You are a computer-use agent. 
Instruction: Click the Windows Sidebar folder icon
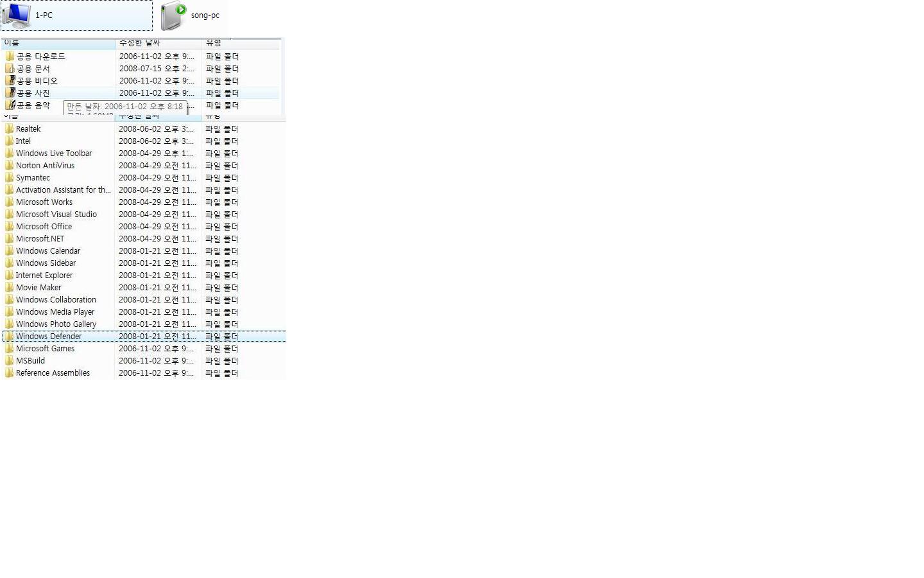[x=9, y=263]
